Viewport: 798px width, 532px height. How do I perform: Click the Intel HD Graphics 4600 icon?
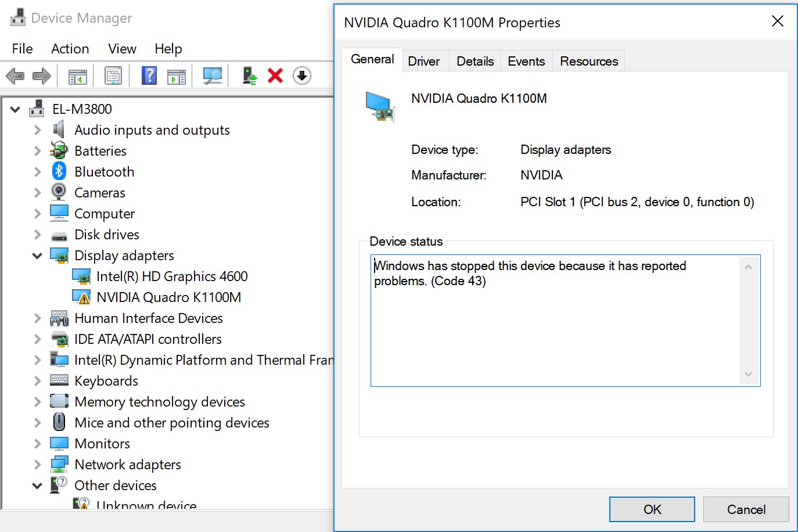81,276
